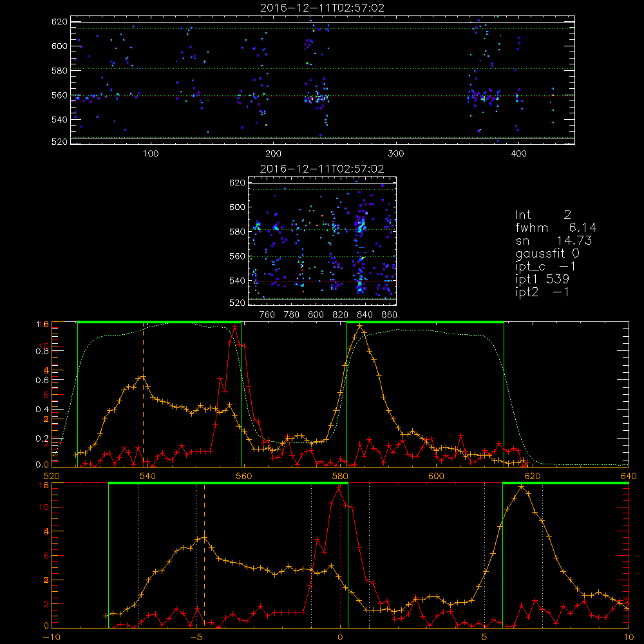
Task: Click x-axis label 5 on bottom plot
Action: tap(485, 637)
